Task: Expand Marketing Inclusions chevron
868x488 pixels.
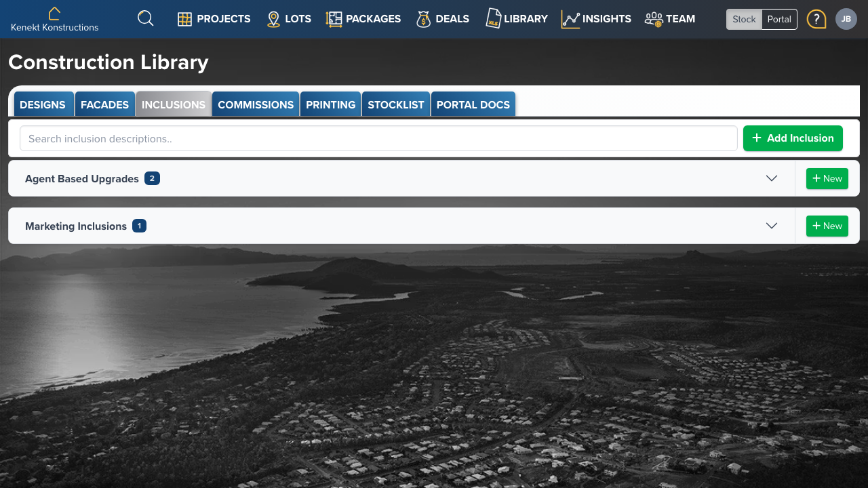Action: [x=772, y=226]
